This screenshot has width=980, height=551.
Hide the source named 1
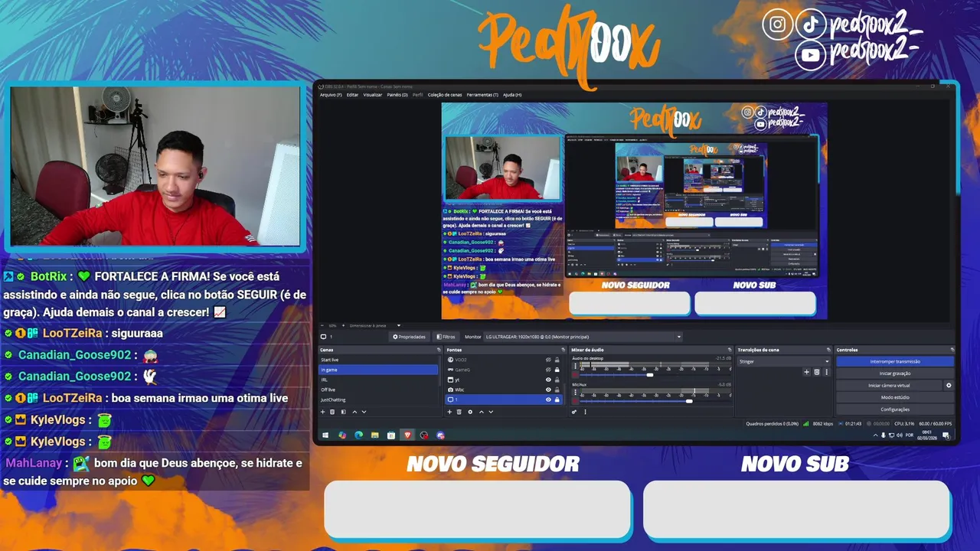548,399
